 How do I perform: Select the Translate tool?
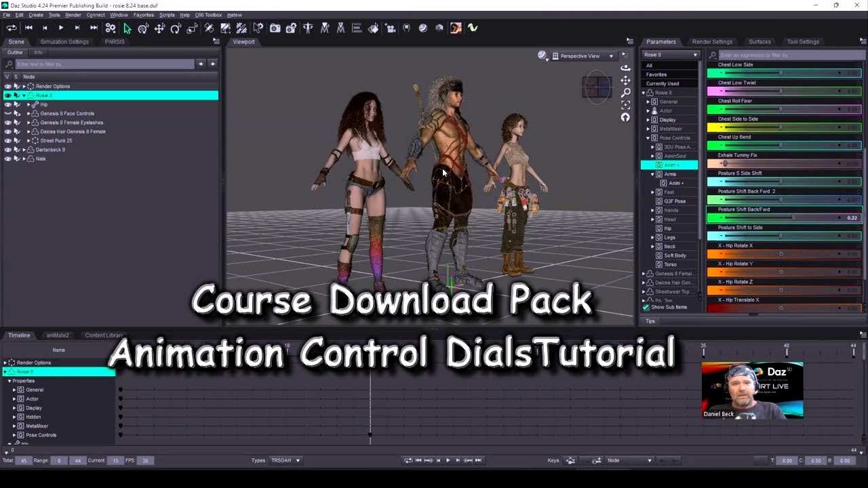(159, 28)
